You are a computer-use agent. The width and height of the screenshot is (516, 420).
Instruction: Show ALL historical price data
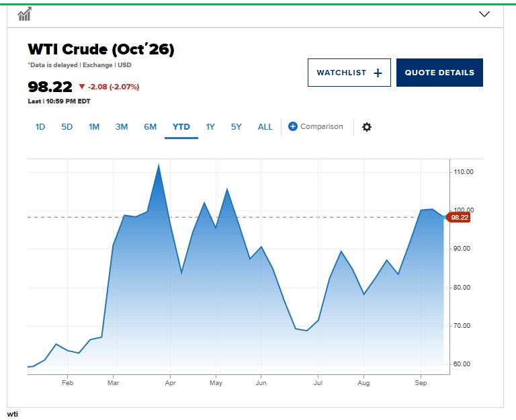pyautogui.click(x=265, y=127)
